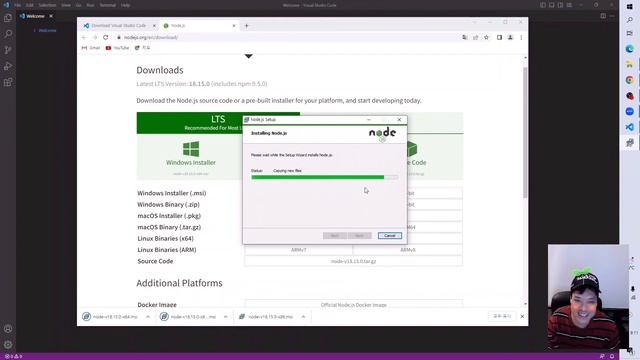The height and width of the screenshot is (360, 640).
Task: Expand options for first downloaded x64.msi
Action: coord(148,317)
